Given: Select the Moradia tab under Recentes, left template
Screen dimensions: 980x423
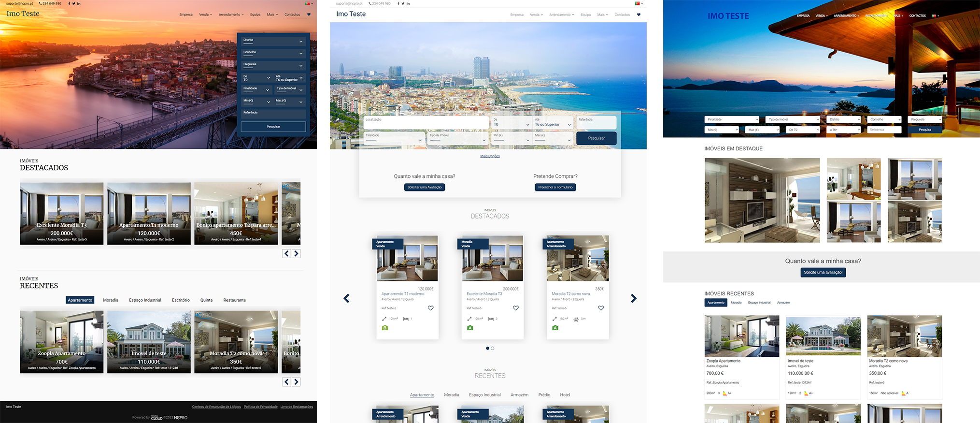Looking at the screenshot, I should pyautogui.click(x=111, y=300).
